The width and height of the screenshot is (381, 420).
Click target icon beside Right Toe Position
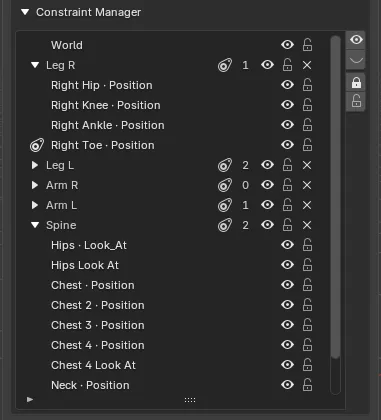tap(37, 145)
